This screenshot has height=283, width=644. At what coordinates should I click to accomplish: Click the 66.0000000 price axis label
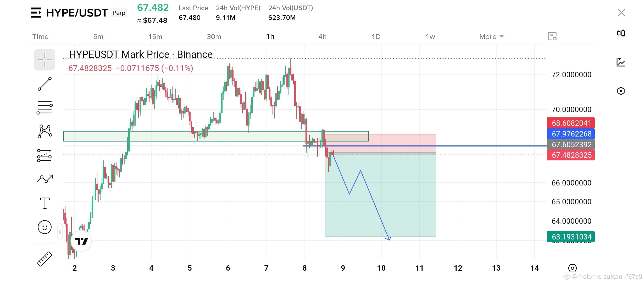tap(571, 183)
